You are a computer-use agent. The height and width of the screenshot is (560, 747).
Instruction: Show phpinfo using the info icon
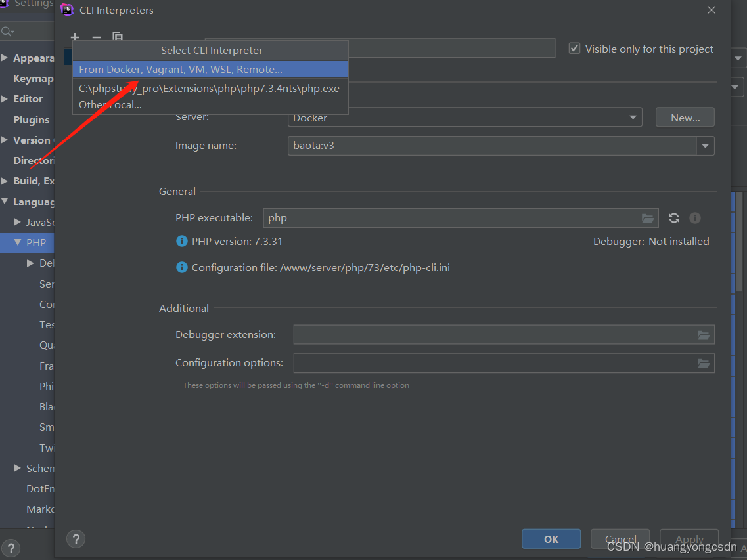click(695, 218)
